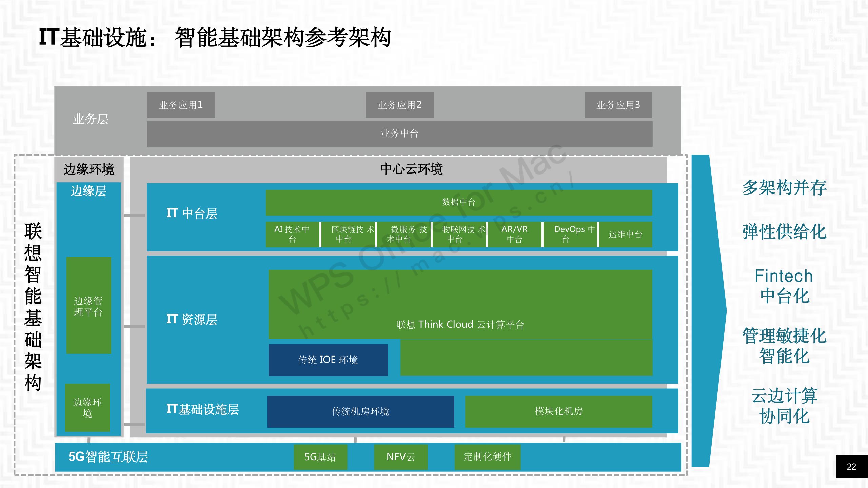The image size is (868, 488).
Task: Select the NFV云 block
Action: tap(401, 457)
